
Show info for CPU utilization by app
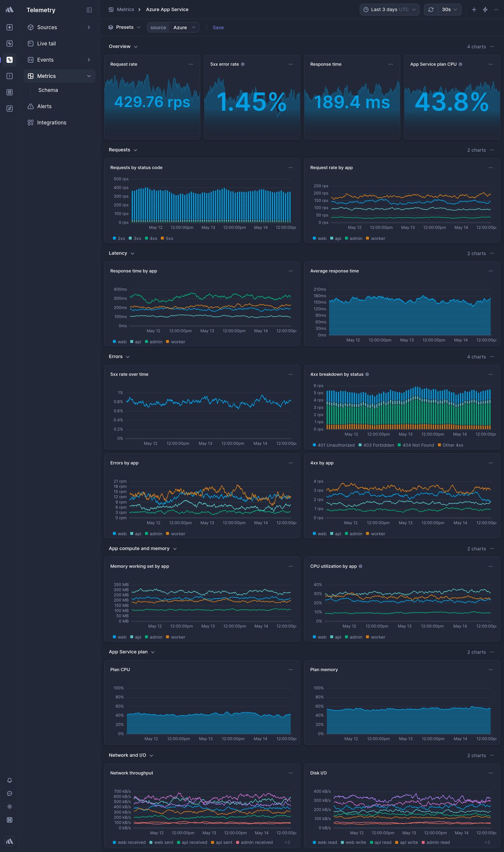(361, 566)
